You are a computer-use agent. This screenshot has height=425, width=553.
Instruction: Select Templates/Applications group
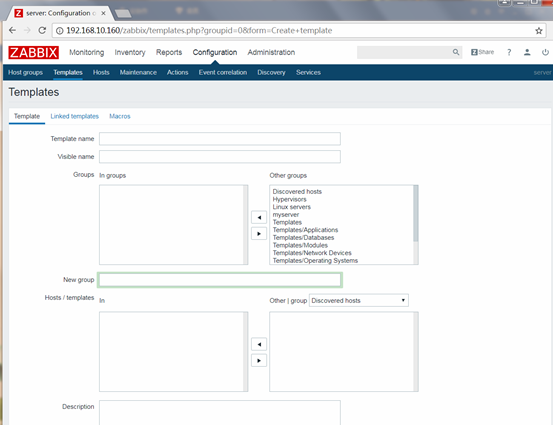click(x=305, y=230)
